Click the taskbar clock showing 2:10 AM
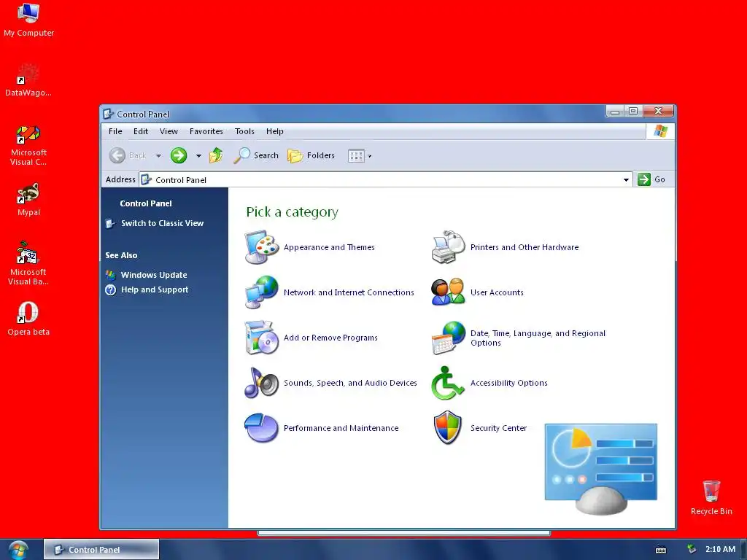This screenshot has height=560, width=747. click(x=720, y=549)
